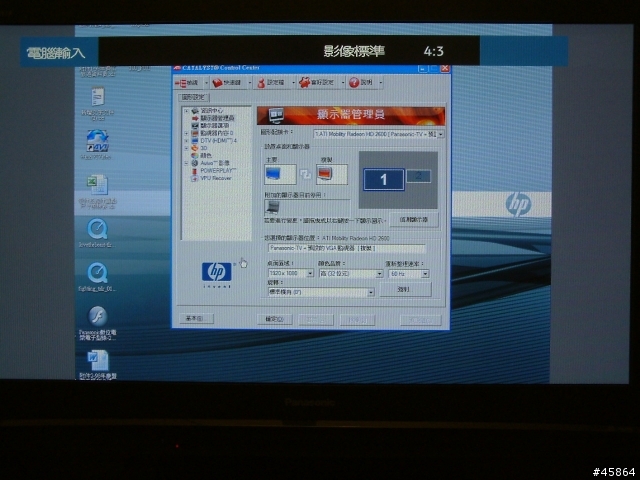Expand the arrow beside the 設定檔 button
Screen dimensions: 640x480
point(293,83)
